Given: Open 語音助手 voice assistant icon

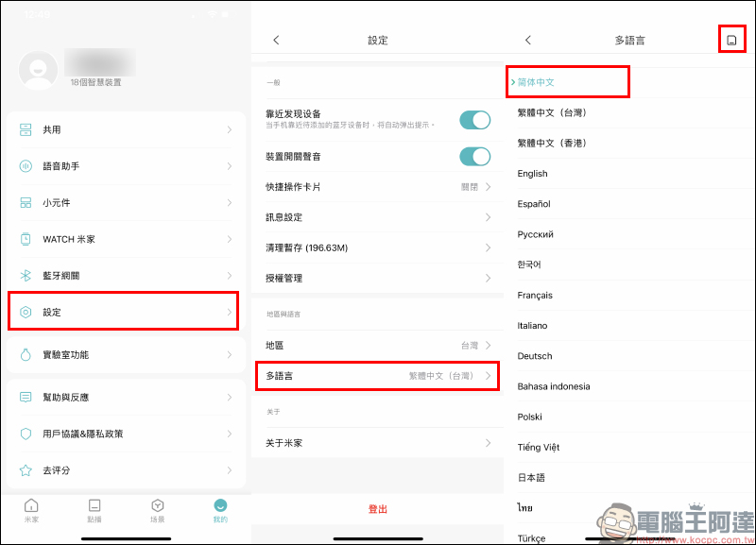Looking at the screenshot, I should pyautogui.click(x=26, y=166).
